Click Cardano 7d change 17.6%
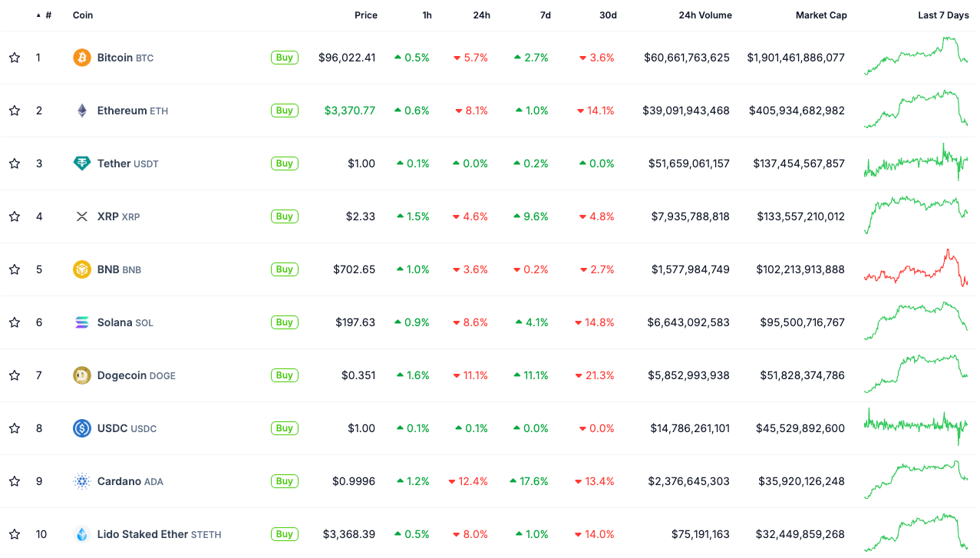Image resolution: width=980 pixels, height=558 pixels. coord(530,481)
